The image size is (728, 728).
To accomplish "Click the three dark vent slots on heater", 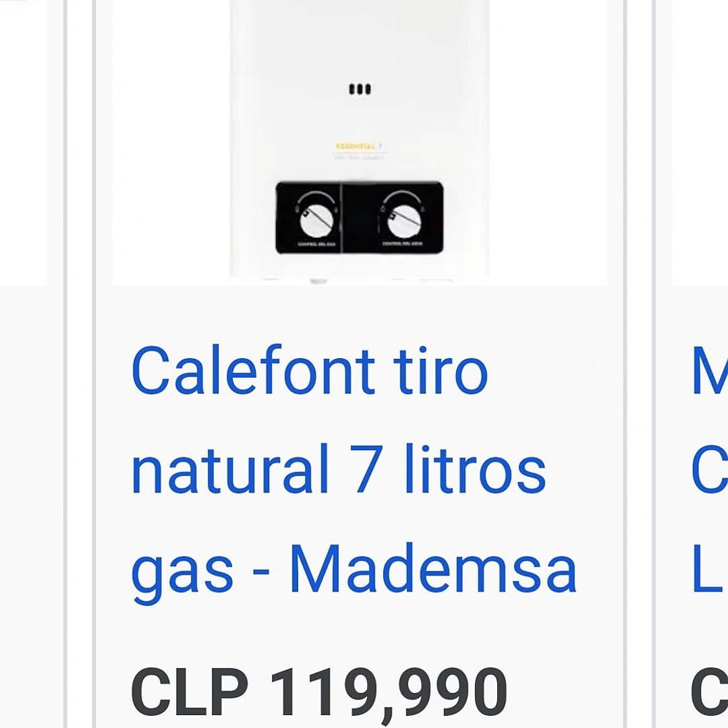I will pyautogui.click(x=360, y=89).
